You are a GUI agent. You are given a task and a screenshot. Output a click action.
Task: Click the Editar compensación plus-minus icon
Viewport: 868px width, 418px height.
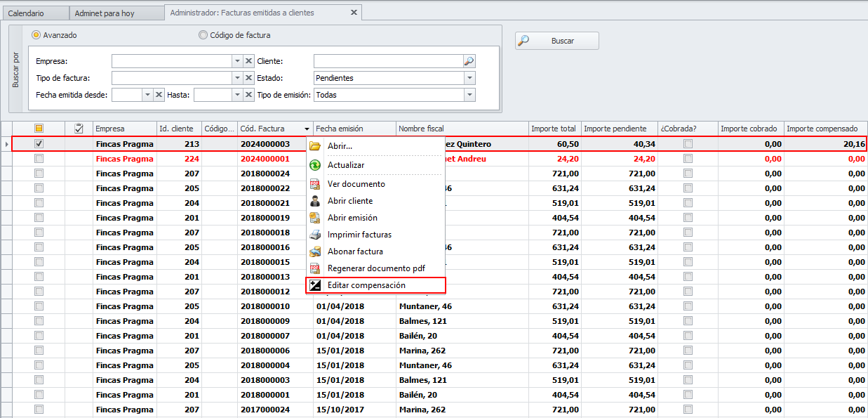pyautogui.click(x=315, y=285)
